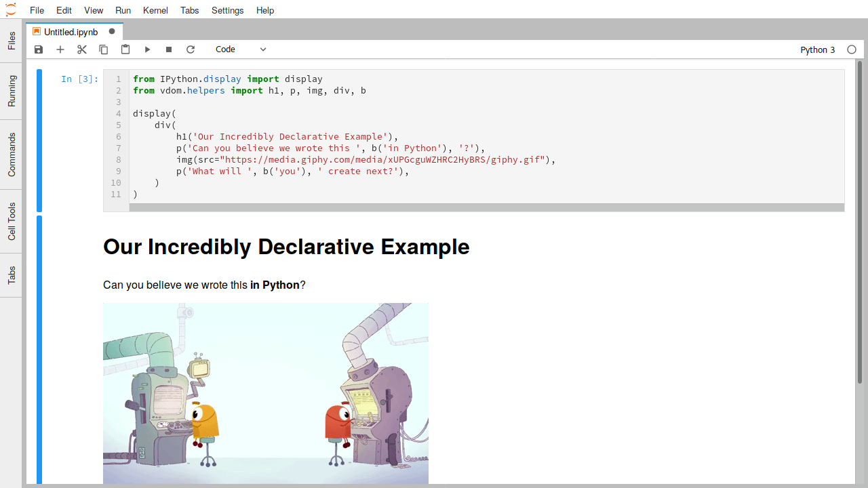
Task: Click the JupyterLab logo icon
Action: pos(11,9)
